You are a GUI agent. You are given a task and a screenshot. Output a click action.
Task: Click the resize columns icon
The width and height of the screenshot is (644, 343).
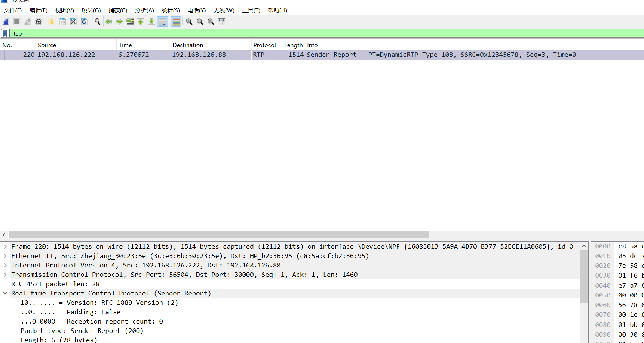tap(222, 21)
